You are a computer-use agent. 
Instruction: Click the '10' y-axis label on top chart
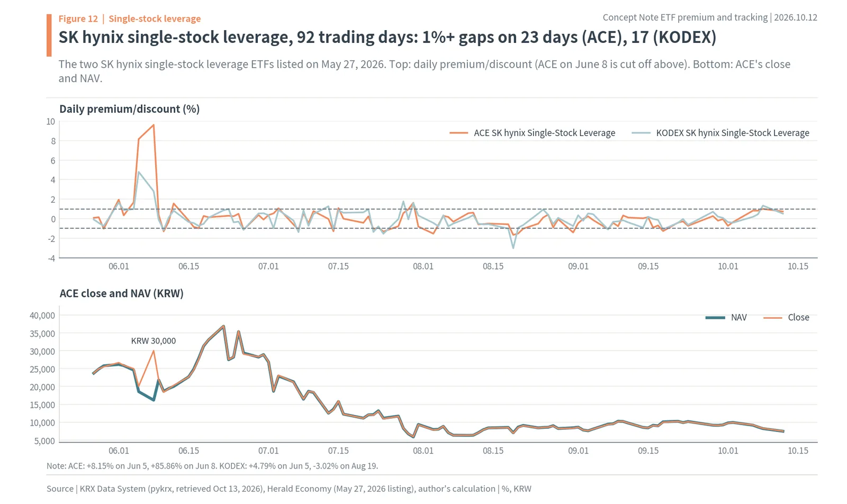pos(50,121)
